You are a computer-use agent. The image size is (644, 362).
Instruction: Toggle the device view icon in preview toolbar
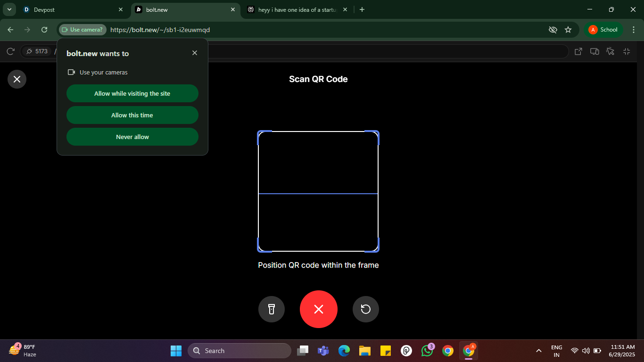[x=594, y=51]
